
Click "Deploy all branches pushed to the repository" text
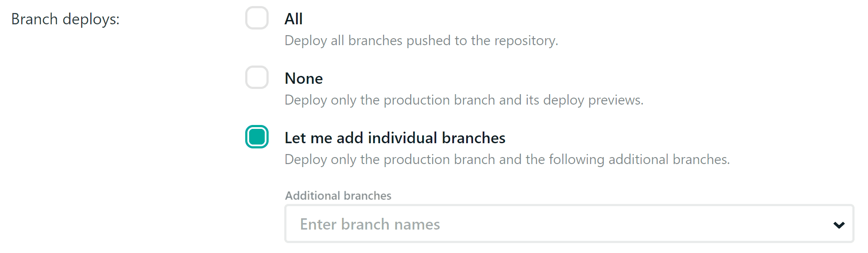421,41
